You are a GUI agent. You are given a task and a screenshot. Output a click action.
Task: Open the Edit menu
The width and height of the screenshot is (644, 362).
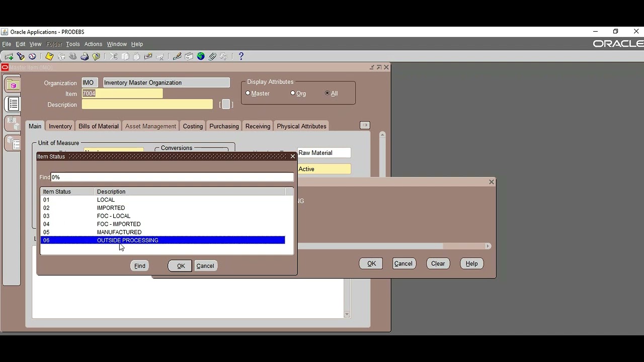tap(21, 44)
